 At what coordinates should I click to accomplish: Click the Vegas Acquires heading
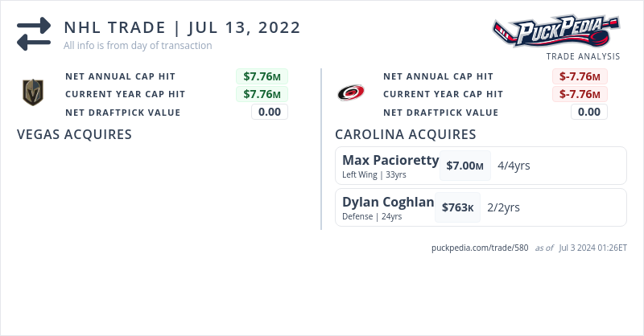coord(74,134)
